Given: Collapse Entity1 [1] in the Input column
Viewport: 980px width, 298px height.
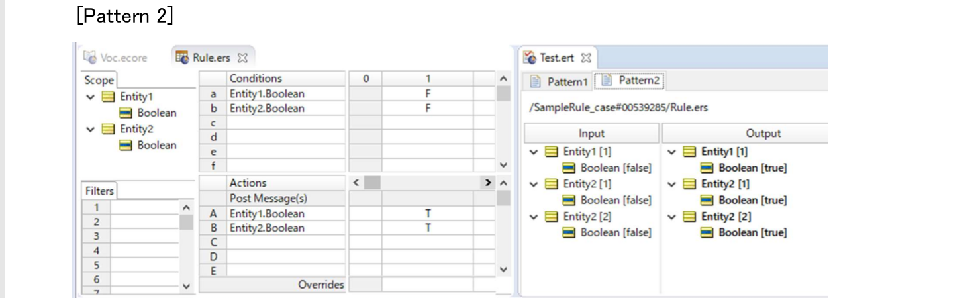Looking at the screenshot, I should [x=534, y=152].
